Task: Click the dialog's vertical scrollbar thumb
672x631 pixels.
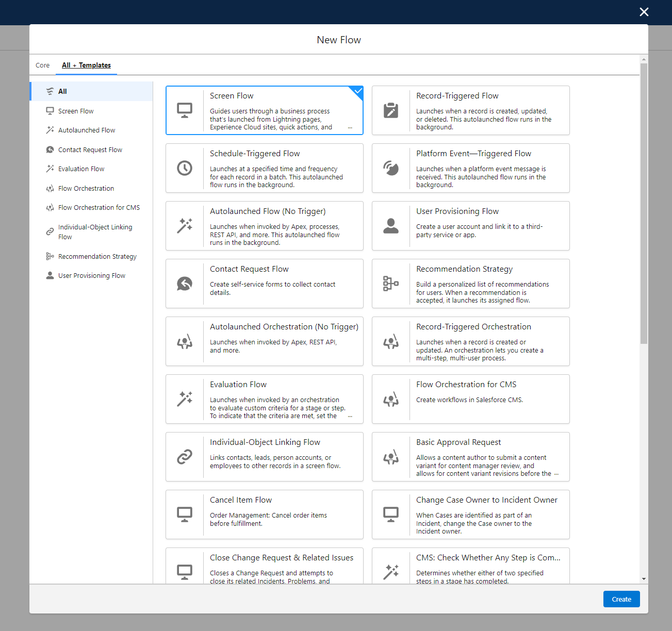Action: [644, 204]
